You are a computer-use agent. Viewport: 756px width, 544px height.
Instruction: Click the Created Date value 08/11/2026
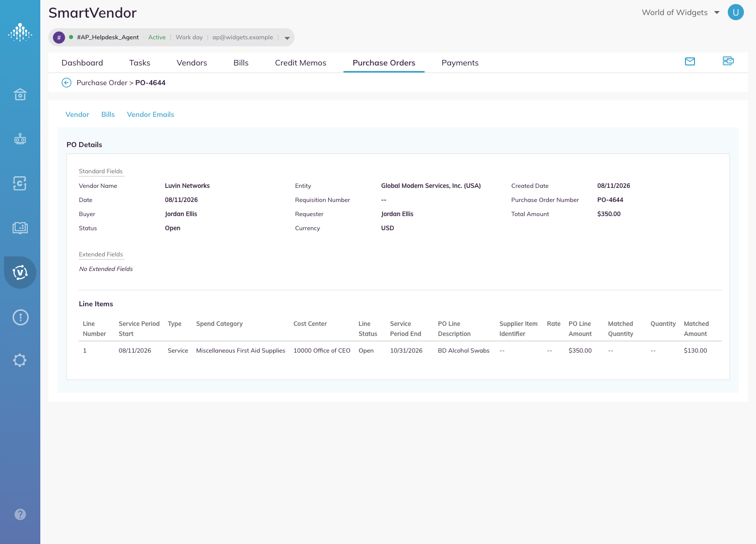pos(613,186)
